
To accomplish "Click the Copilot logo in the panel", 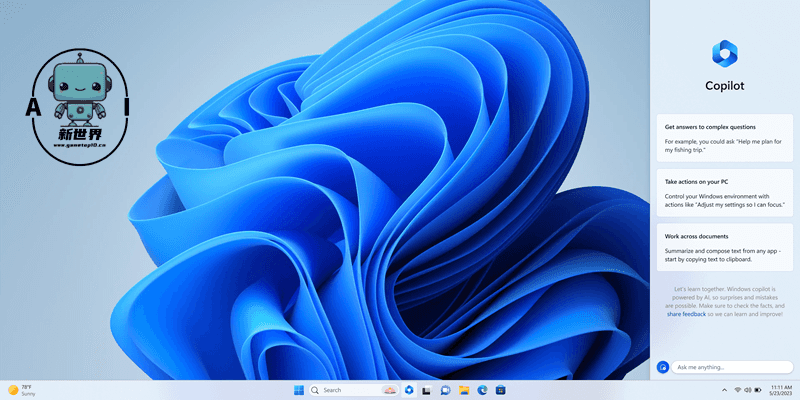I will click(x=724, y=53).
